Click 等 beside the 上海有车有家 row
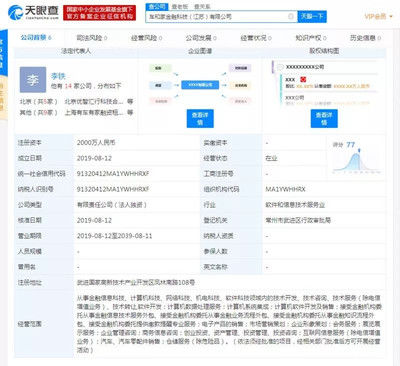Viewport: 400px width, 366px height. (x=130, y=113)
